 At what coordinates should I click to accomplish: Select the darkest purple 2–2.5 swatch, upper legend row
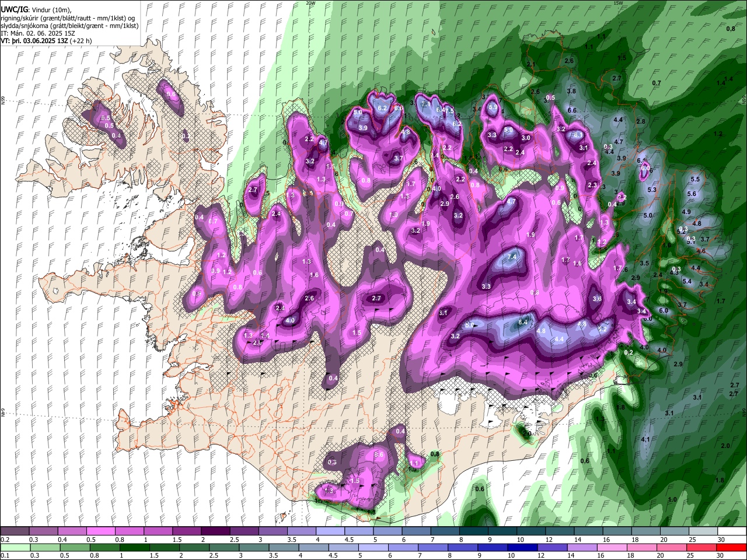point(215,531)
